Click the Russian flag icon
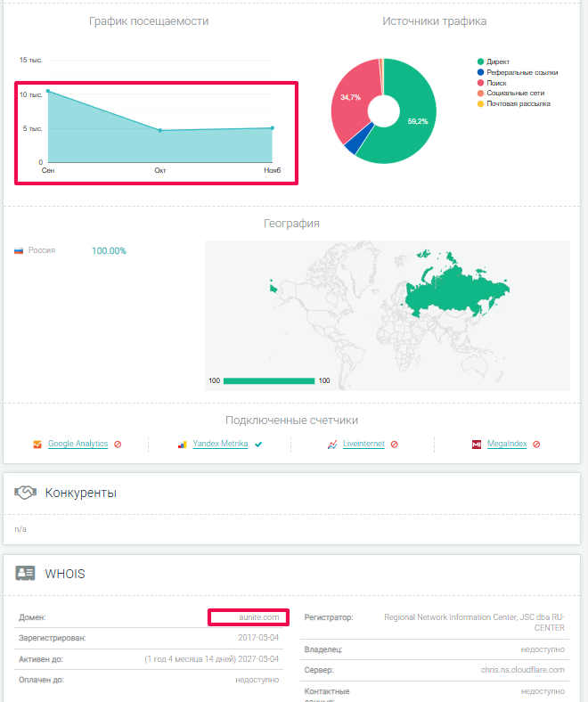Image resolution: width=588 pixels, height=702 pixels. [x=19, y=251]
